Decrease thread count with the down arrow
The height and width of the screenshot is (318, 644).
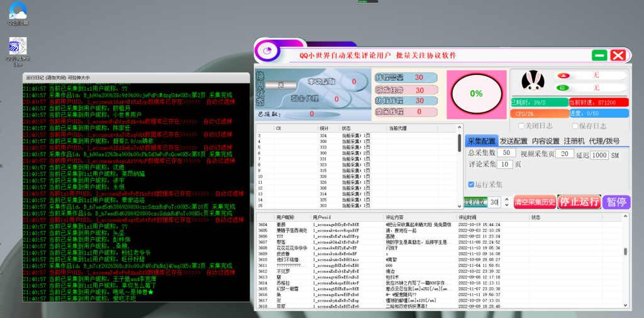[507, 205]
